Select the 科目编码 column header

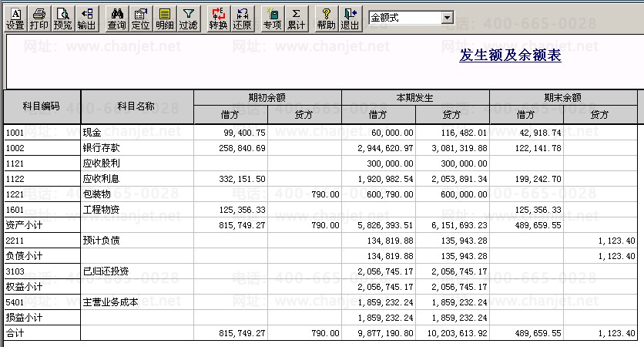[x=42, y=106]
